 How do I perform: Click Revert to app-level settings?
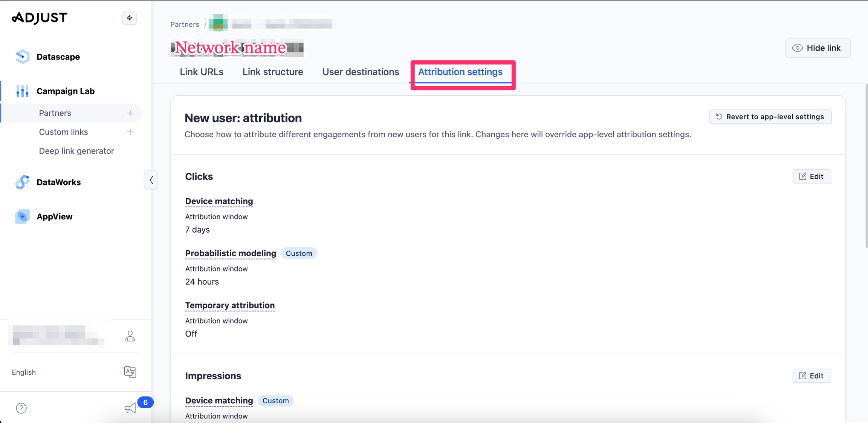click(770, 116)
